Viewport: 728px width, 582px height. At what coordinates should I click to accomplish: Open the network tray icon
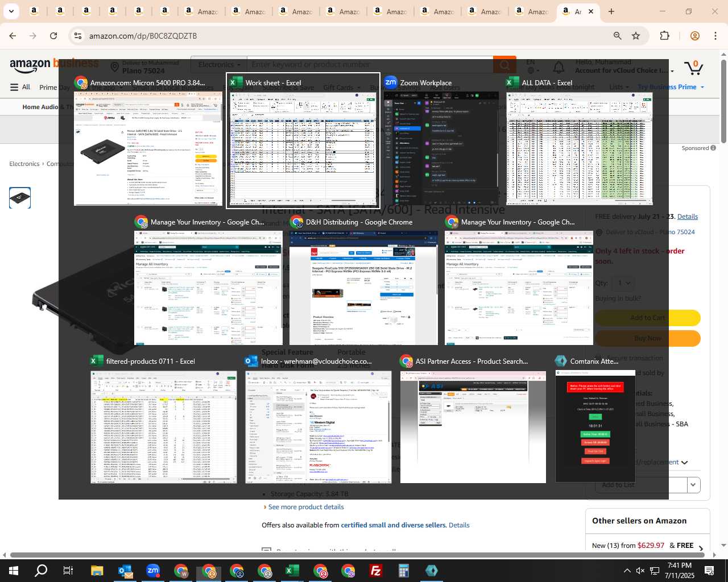click(x=655, y=571)
